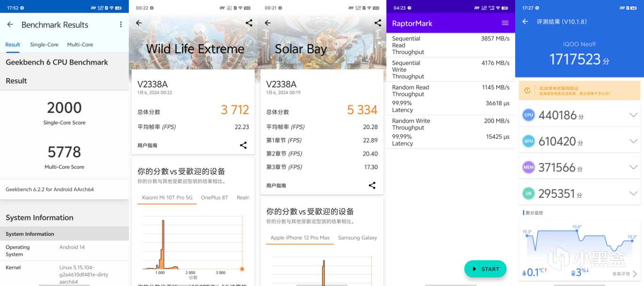
Task: Tap the GPU badge icon in AnTuTu
Action: 529,141
